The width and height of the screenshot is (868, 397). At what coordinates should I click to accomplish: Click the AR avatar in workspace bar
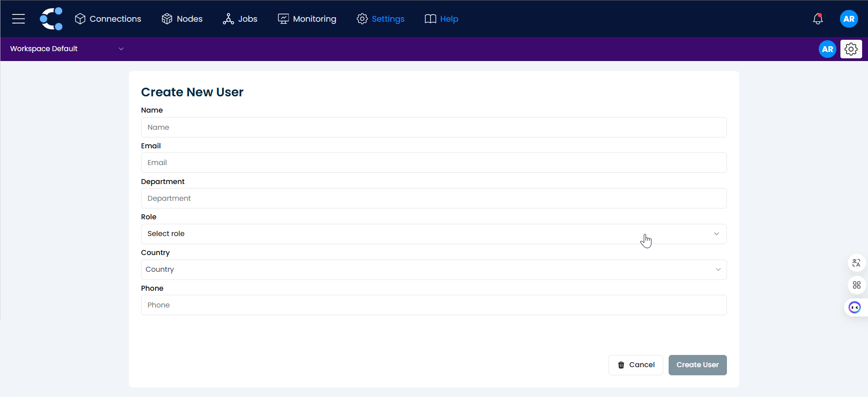827,49
